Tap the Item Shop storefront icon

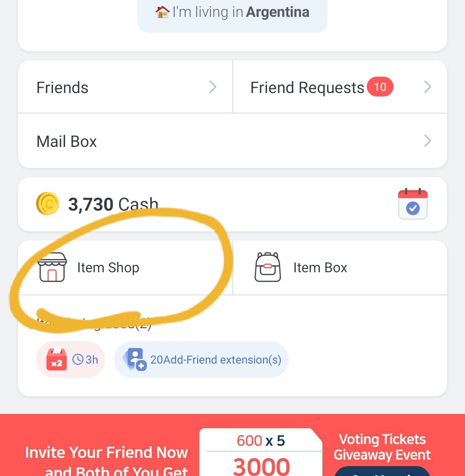52,268
